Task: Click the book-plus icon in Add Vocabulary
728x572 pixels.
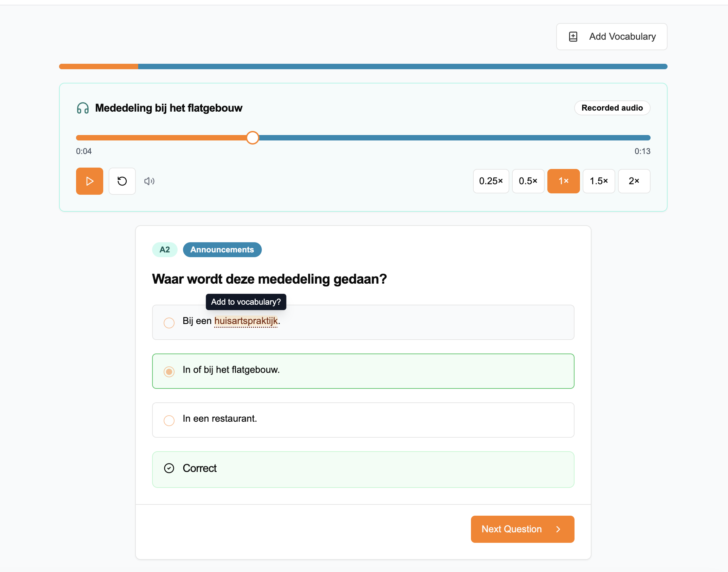Action: pos(573,37)
